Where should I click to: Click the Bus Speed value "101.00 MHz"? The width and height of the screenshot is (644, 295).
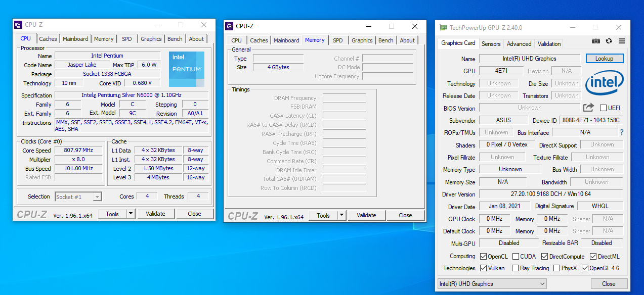[78, 168]
